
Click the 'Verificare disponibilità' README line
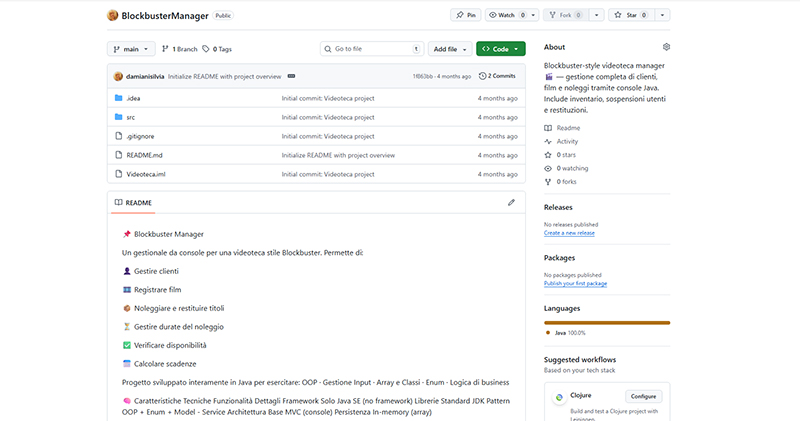point(164,345)
